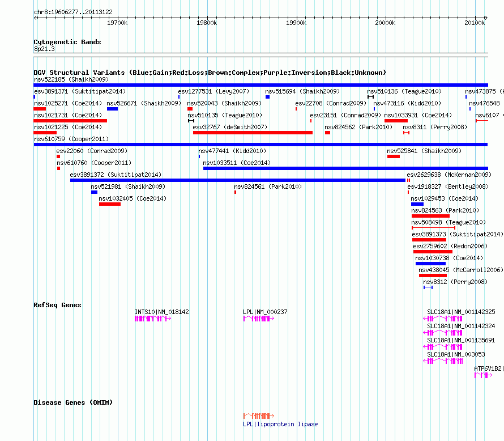Image resolution: width=504 pixels, height=441 pixels.
Task: Select nsv824563 (Park2010) label
Action: [445, 210]
